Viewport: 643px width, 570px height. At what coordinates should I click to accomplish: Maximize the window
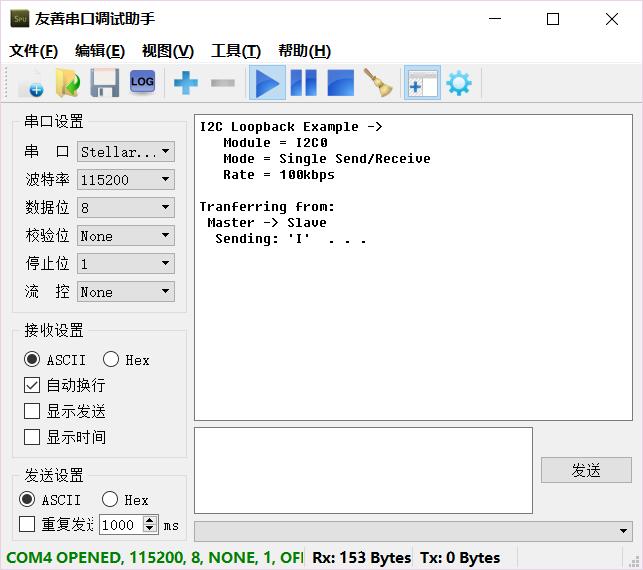553,19
